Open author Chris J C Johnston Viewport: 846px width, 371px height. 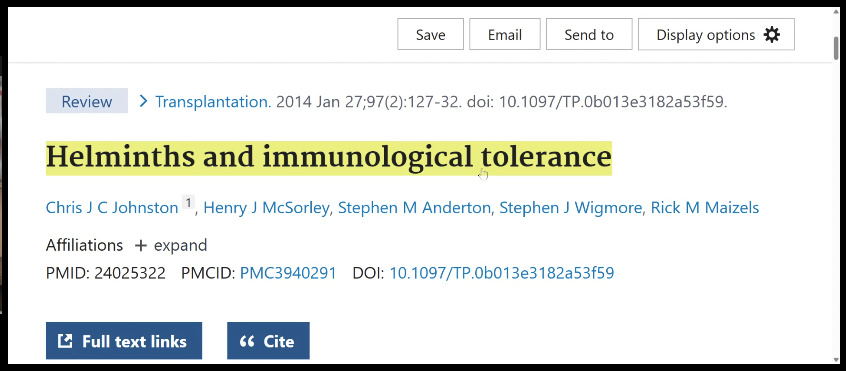(x=112, y=208)
